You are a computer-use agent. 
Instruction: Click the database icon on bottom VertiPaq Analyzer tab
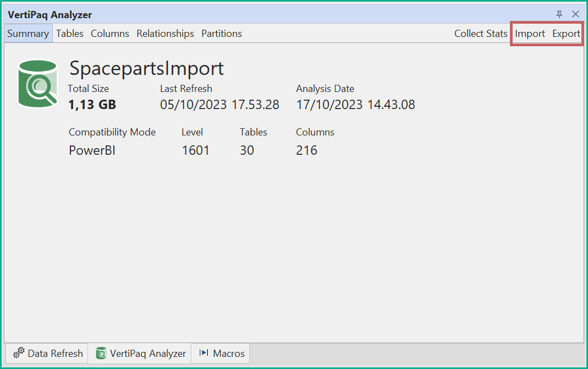101,353
